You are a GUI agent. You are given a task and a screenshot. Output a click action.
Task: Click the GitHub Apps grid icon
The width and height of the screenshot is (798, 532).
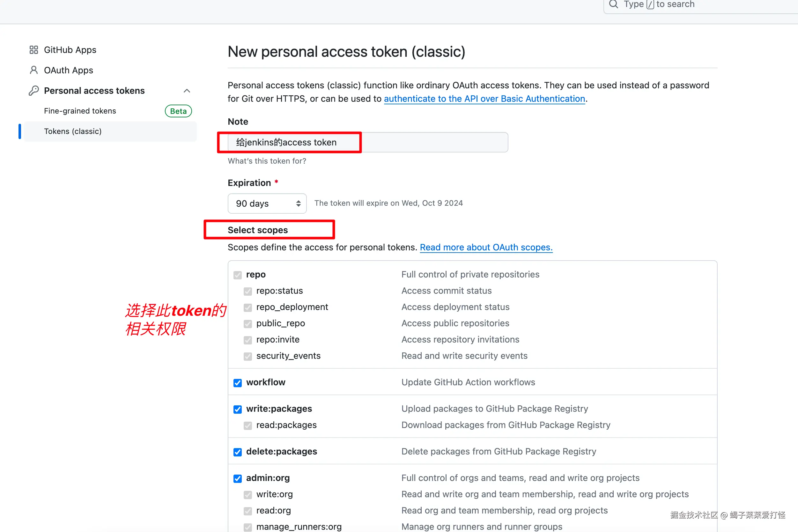point(33,50)
